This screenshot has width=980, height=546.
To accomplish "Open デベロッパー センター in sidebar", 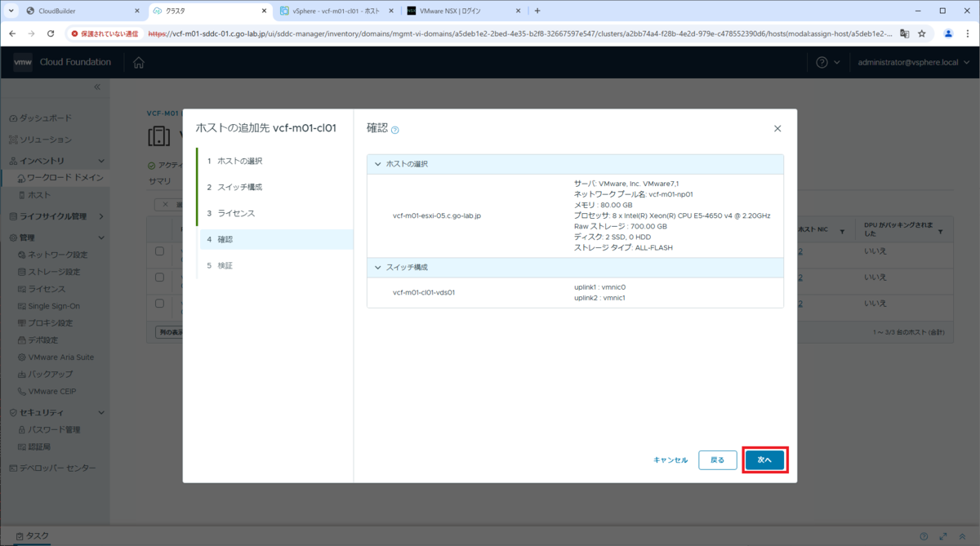I will 52,468.
